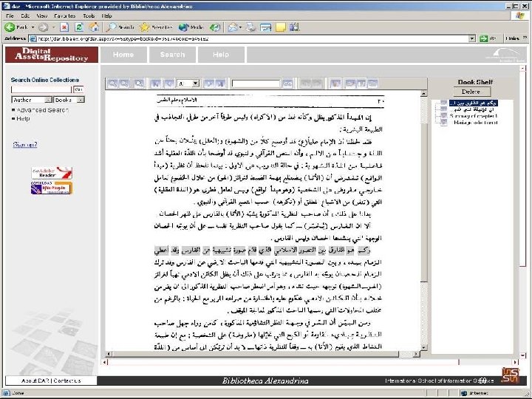Click the address bar URL field

[250, 38]
